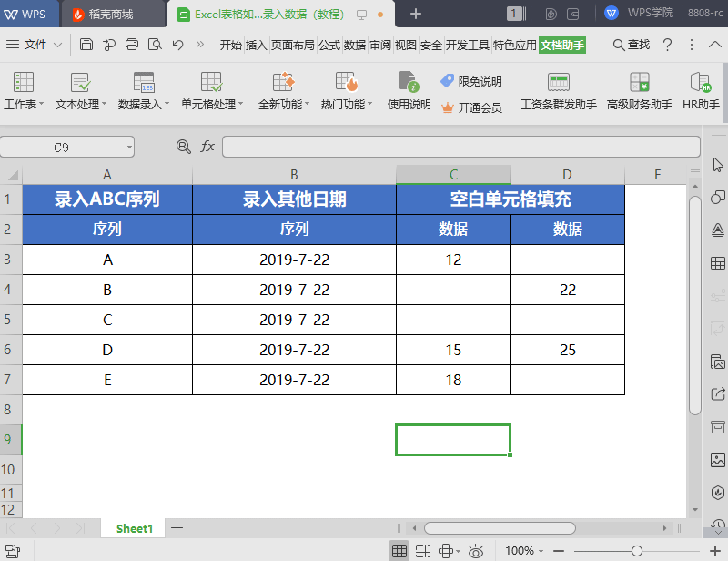Click the 开通会员 button

point(471,107)
